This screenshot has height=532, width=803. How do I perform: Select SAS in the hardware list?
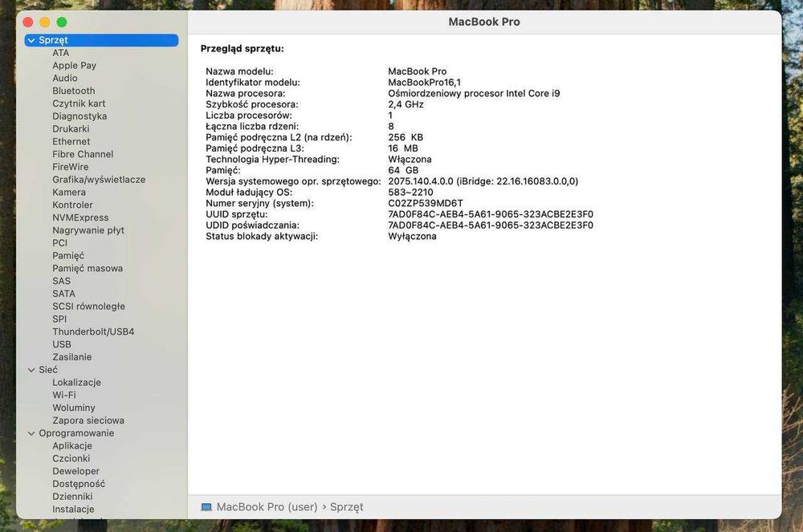(x=62, y=281)
